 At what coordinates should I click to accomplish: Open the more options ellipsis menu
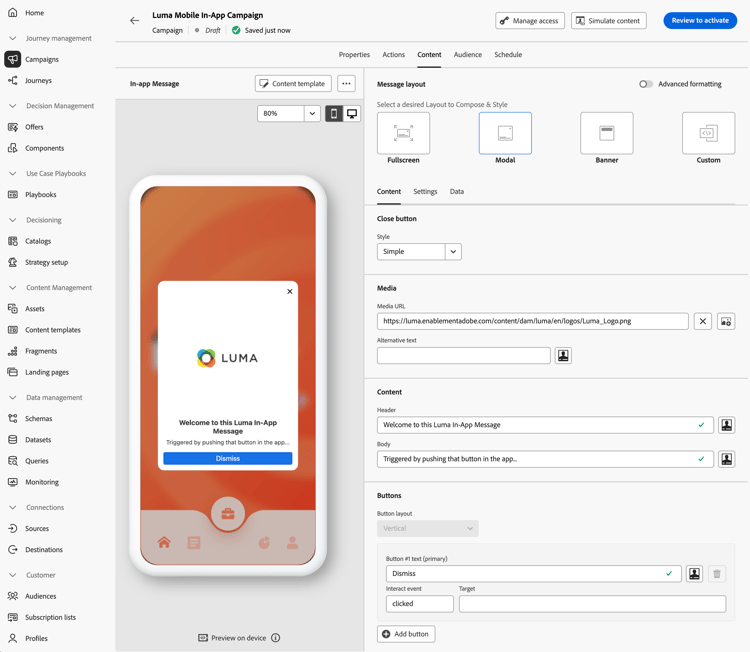(346, 83)
